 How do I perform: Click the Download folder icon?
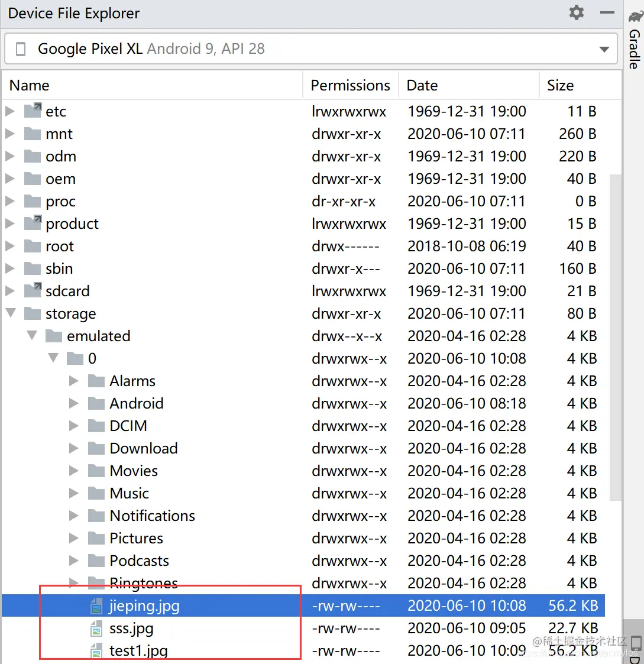pos(96,448)
